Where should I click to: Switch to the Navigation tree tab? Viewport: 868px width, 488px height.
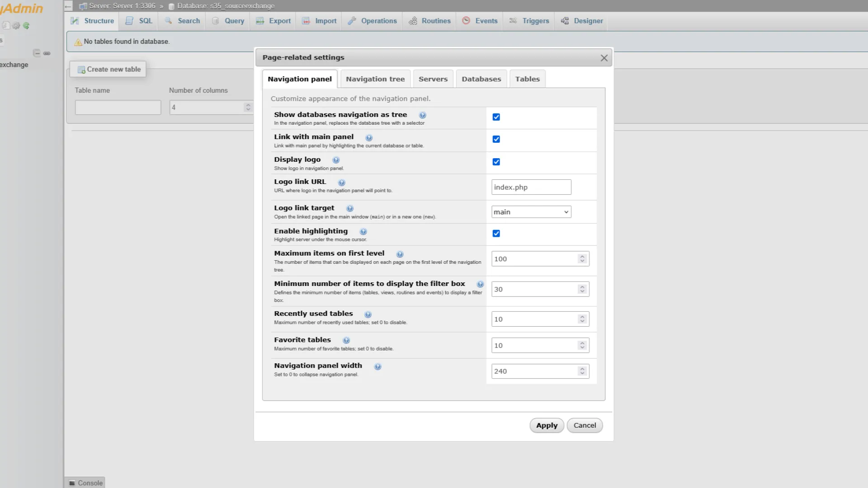[x=375, y=79]
